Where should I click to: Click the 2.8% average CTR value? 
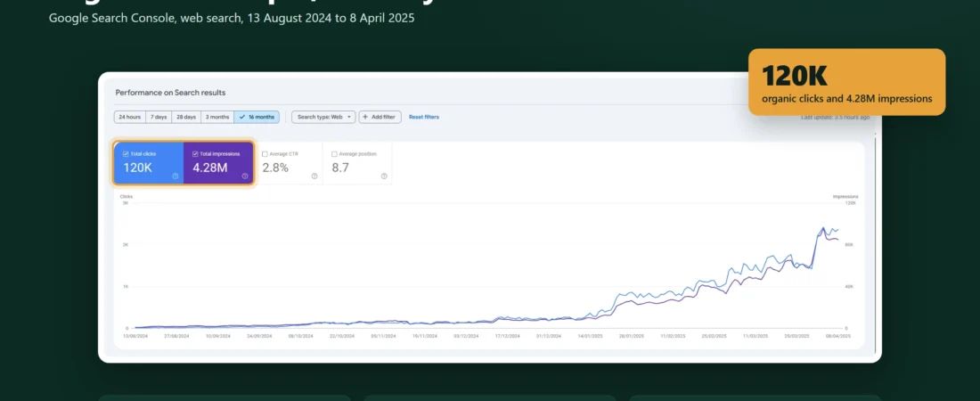(275, 168)
